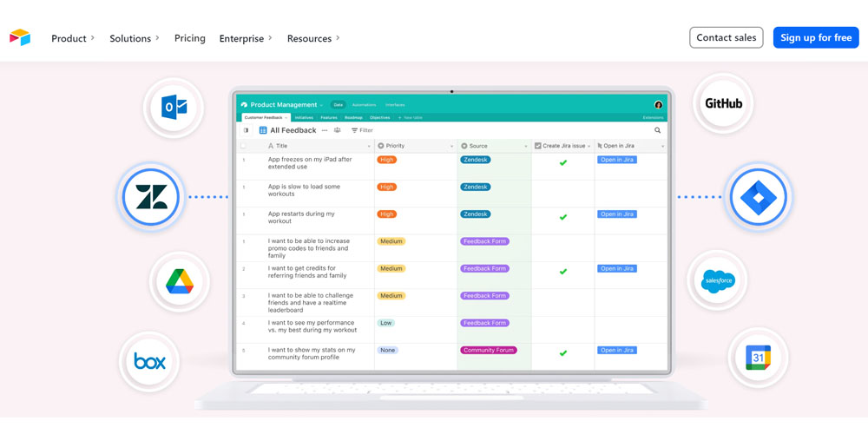Uncheck Jira issue for referral credits row
The width and height of the screenshot is (868, 434).
(x=563, y=272)
